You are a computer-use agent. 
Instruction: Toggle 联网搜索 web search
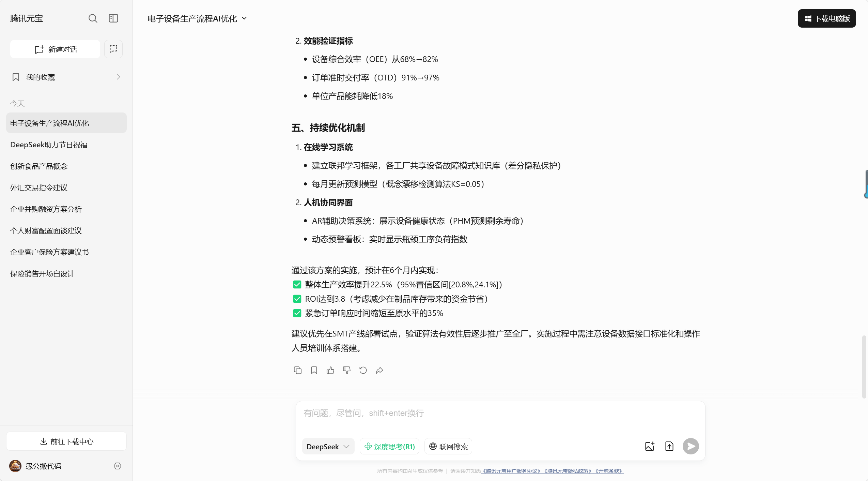[448, 446]
